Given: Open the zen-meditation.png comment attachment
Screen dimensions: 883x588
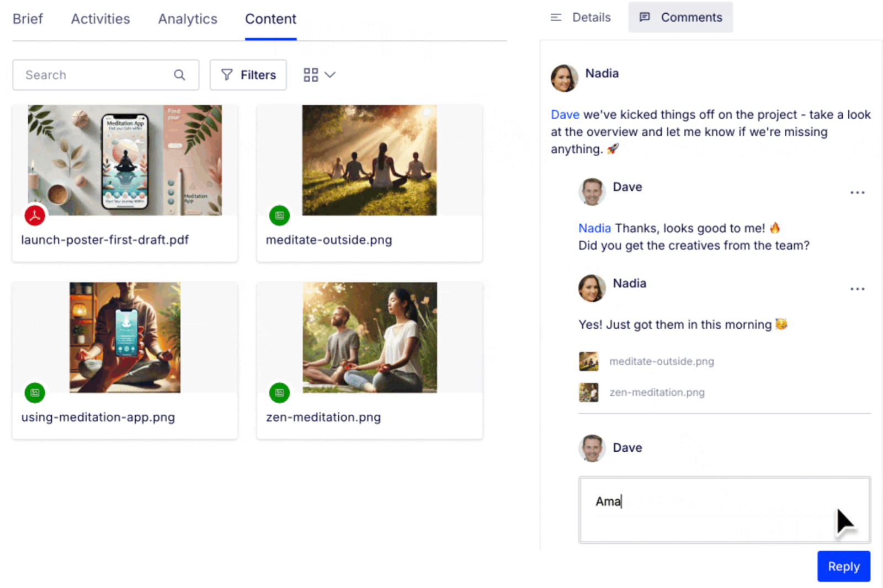Looking at the screenshot, I should (x=657, y=392).
